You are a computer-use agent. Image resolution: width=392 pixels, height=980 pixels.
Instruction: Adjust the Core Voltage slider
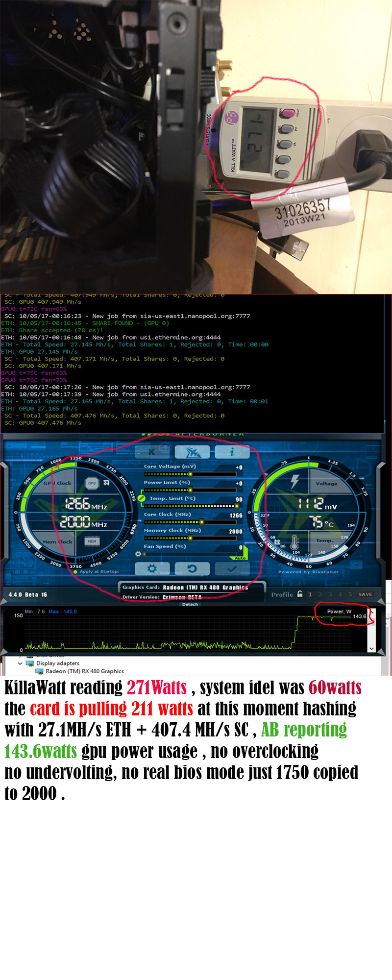pyautogui.click(x=190, y=474)
